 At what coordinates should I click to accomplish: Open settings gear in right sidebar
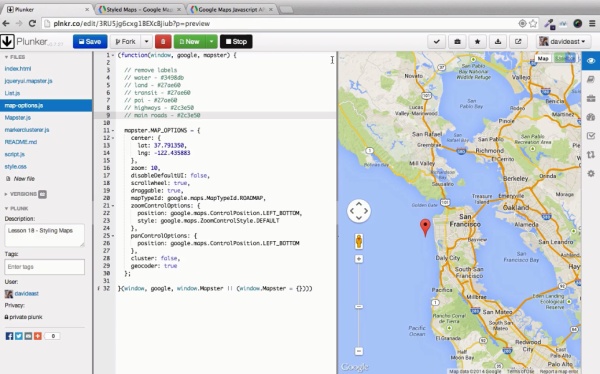[x=591, y=173]
